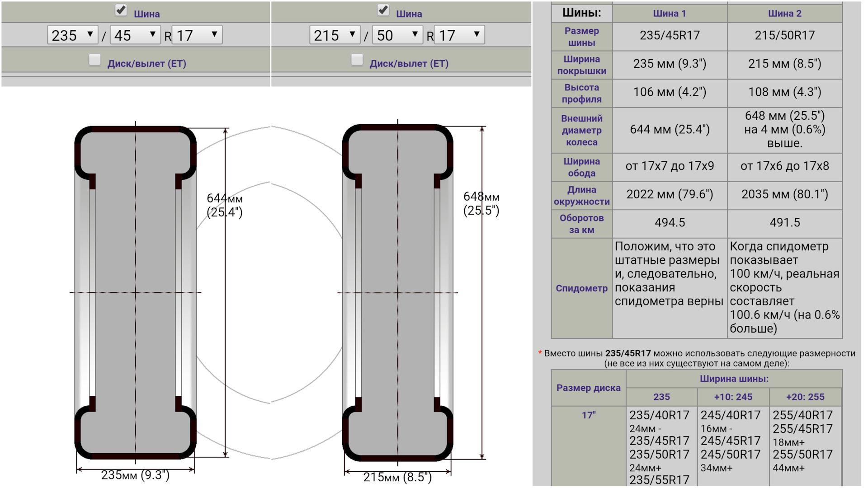This screenshot has width=868, height=488.
Task: Select 255/50R17 alternative size
Action: pyautogui.click(x=802, y=454)
